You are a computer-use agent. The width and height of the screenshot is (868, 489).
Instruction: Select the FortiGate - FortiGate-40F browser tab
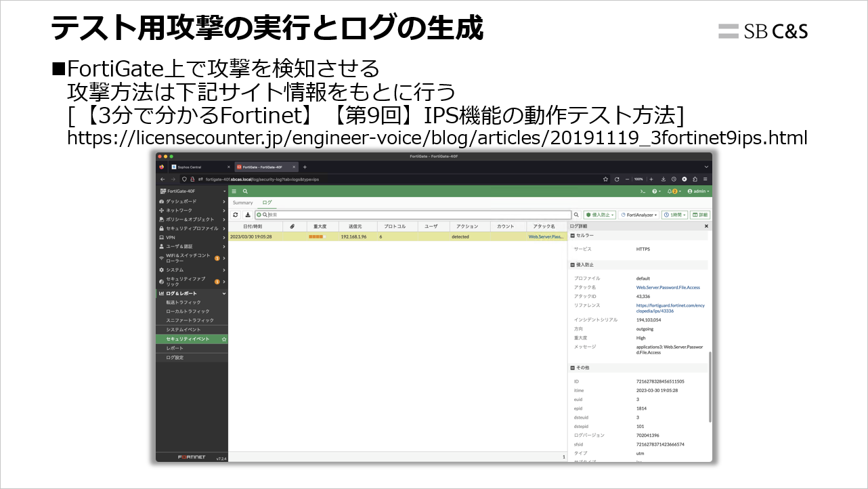click(266, 167)
